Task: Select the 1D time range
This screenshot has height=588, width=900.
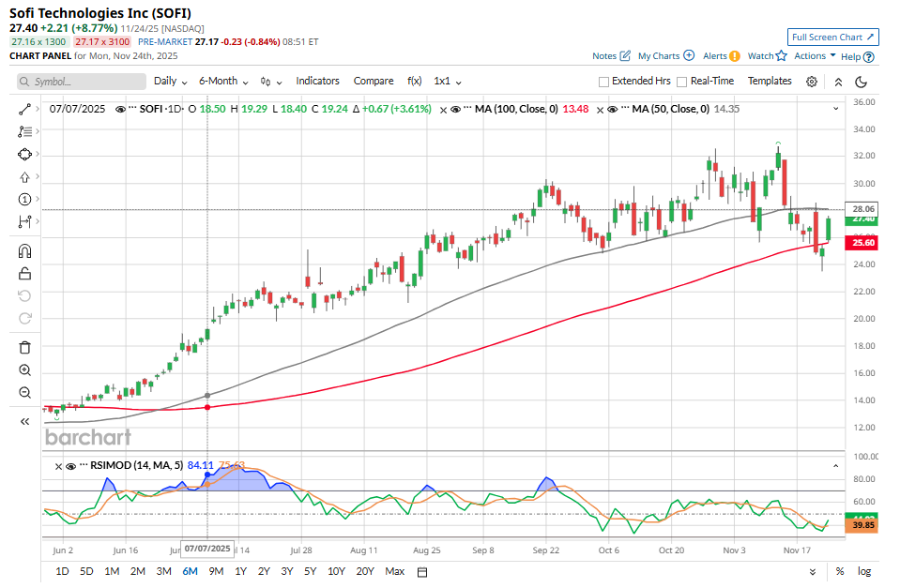Action: pyautogui.click(x=62, y=571)
